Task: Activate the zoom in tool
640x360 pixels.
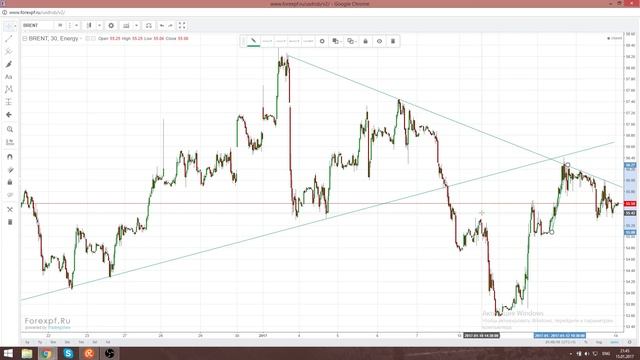Action: click(10, 129)
